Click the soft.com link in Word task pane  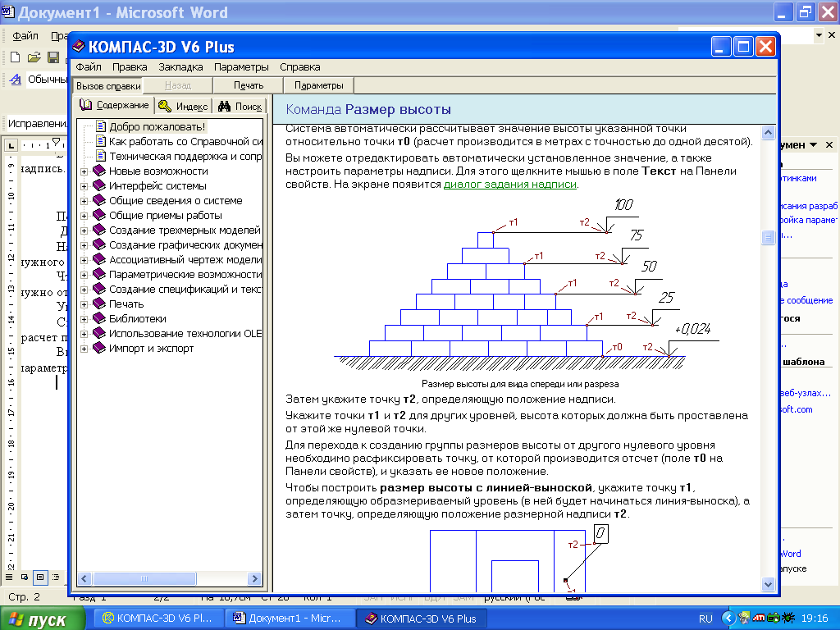click(x=797, y=409)
